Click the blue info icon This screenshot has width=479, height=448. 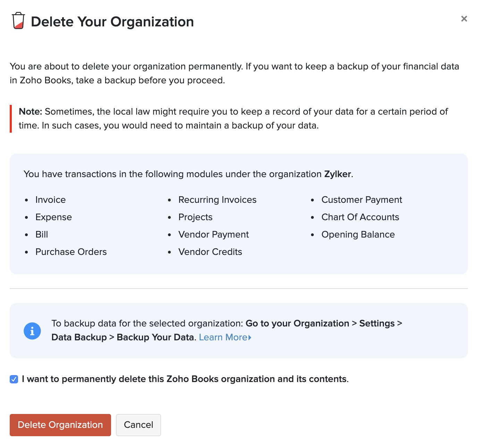[32, 331]
